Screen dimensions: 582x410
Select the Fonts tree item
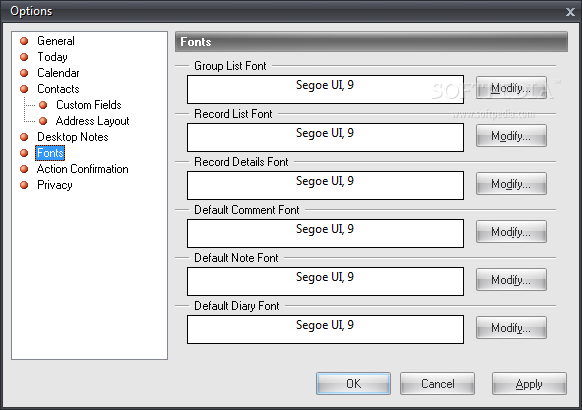point(50,153)
